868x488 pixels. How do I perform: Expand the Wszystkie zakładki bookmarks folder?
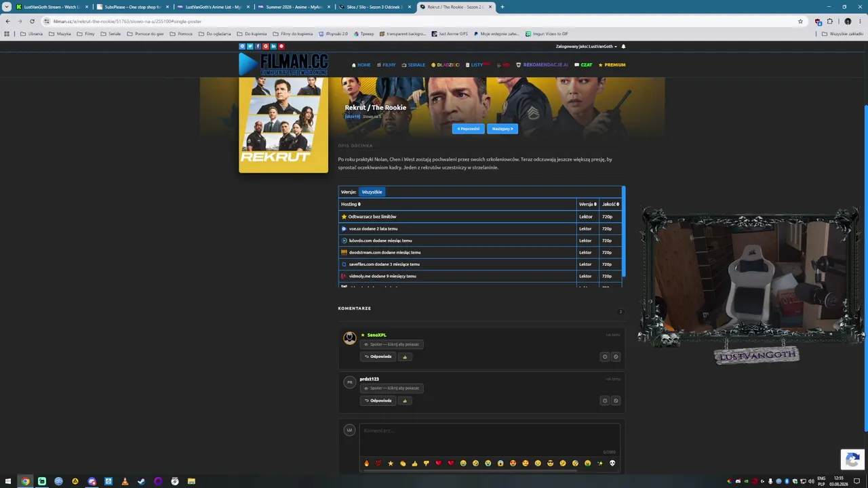click(x=843, y=34)
